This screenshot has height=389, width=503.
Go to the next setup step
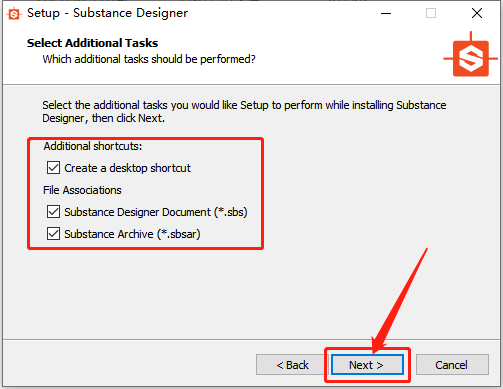(x=367, y=365)
